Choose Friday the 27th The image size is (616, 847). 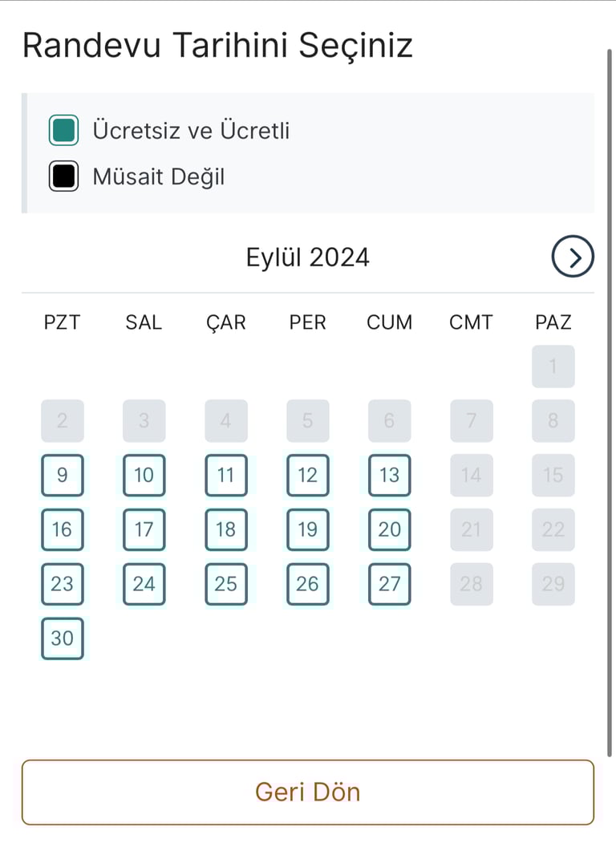(x=390, y=584)
